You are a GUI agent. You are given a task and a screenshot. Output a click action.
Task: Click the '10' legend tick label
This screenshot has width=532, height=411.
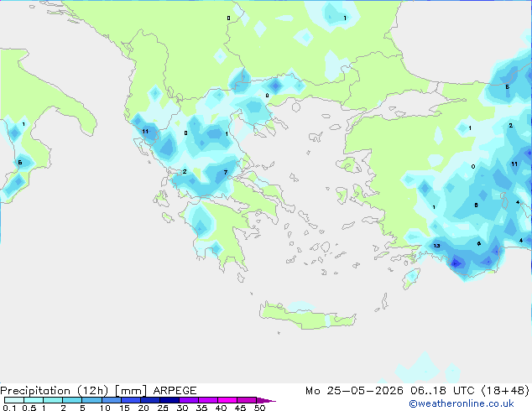pyautogui.click(x=105, y=408)
